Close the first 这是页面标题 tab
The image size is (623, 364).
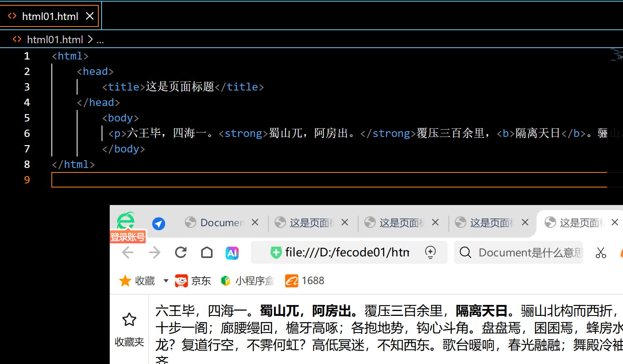(345, 222)
